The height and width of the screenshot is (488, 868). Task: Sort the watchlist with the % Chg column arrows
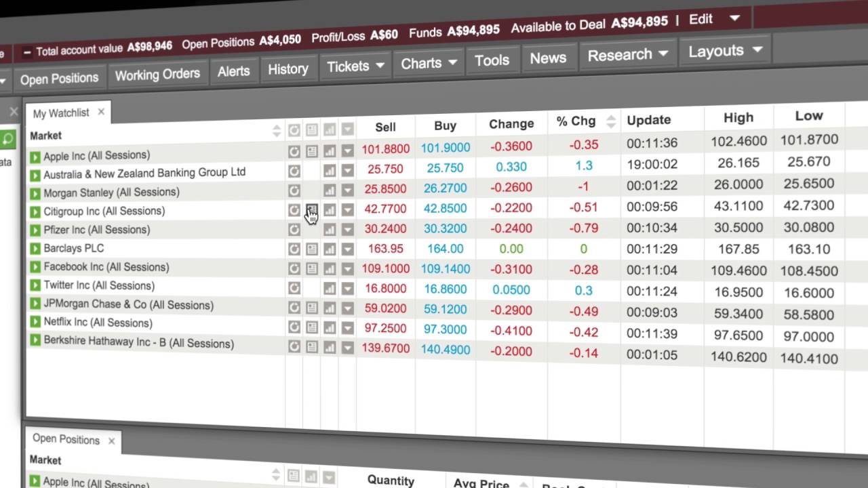pos(611,121)
